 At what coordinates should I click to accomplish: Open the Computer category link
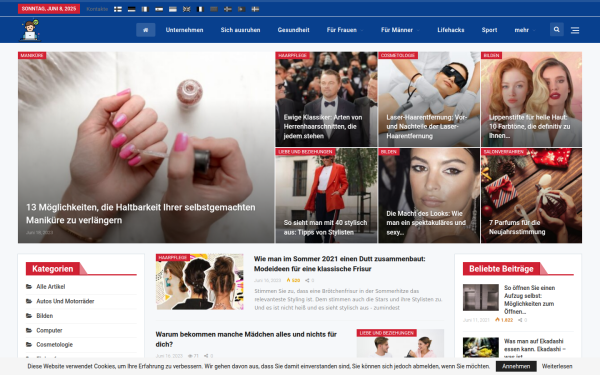[49, 330]
